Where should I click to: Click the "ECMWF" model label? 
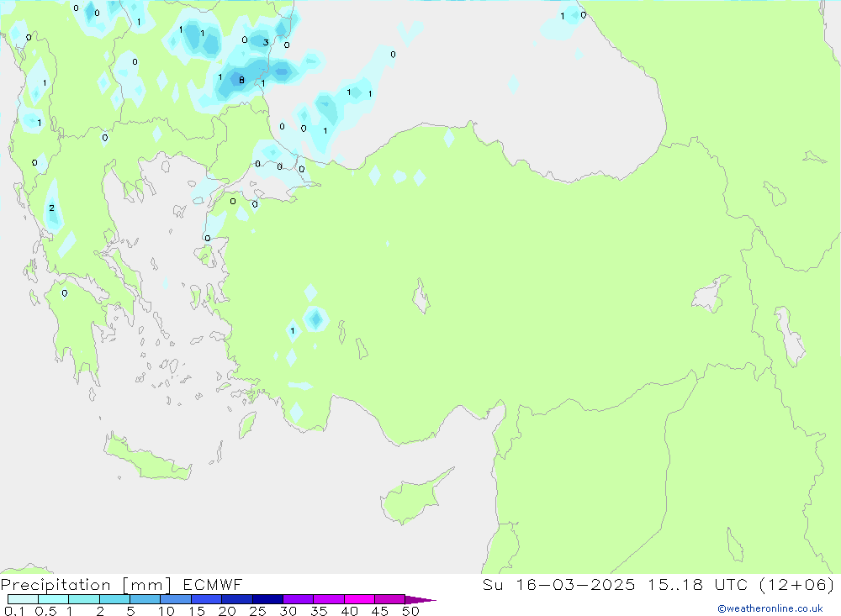(x=213, y=584)
